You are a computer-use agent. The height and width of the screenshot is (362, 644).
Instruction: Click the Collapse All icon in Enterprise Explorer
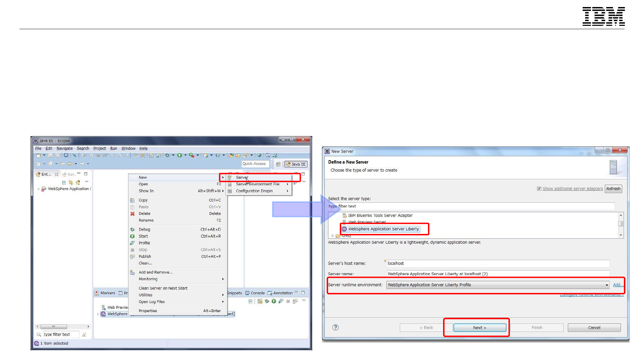[64, 183]
